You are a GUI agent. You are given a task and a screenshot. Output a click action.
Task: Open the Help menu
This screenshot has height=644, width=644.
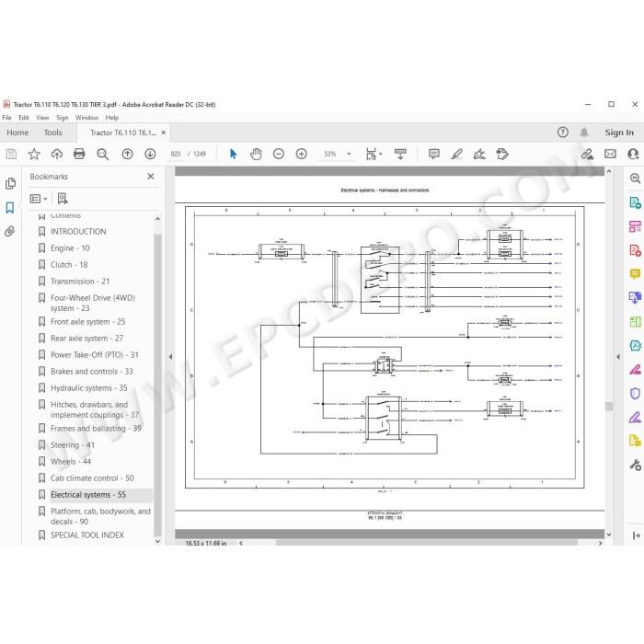click(x=111, y=118)
